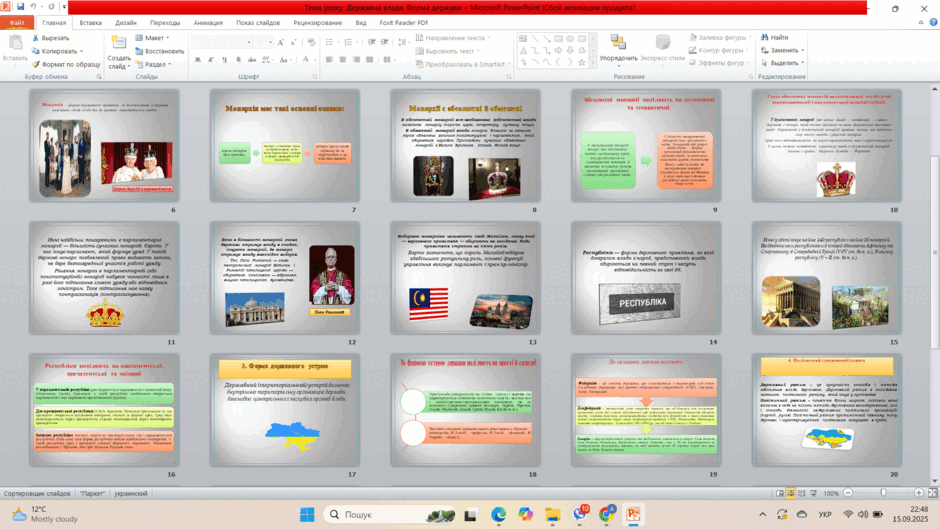Open the Layout (Макет) dropdown
Screen dimensions: 940x529
pyautogui.click(x=153, y=38)
